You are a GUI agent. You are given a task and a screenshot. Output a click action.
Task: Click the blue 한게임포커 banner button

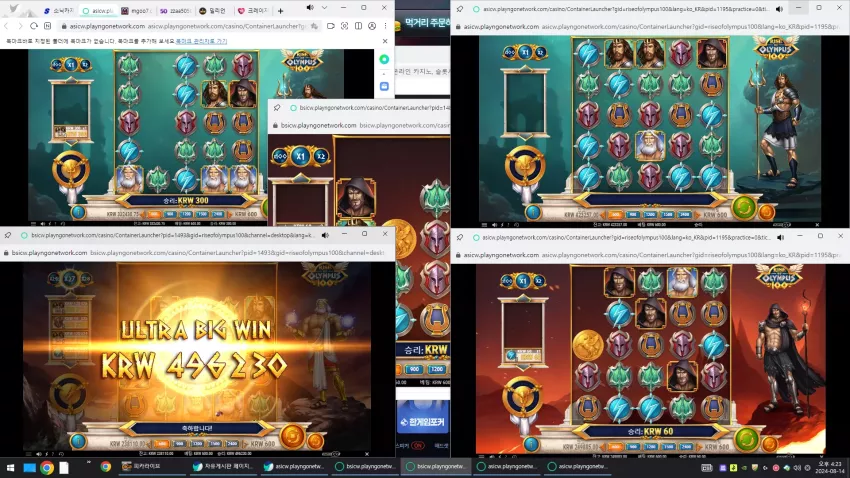[x=423, y=421]
